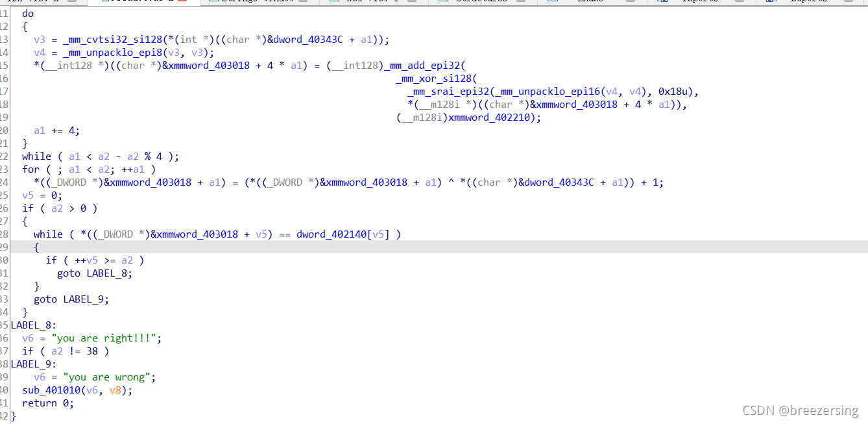Image resolution: width=868 pixels, height=424 pixels.
Task: Select the Imports tab icon
Action: pos(662,2)
